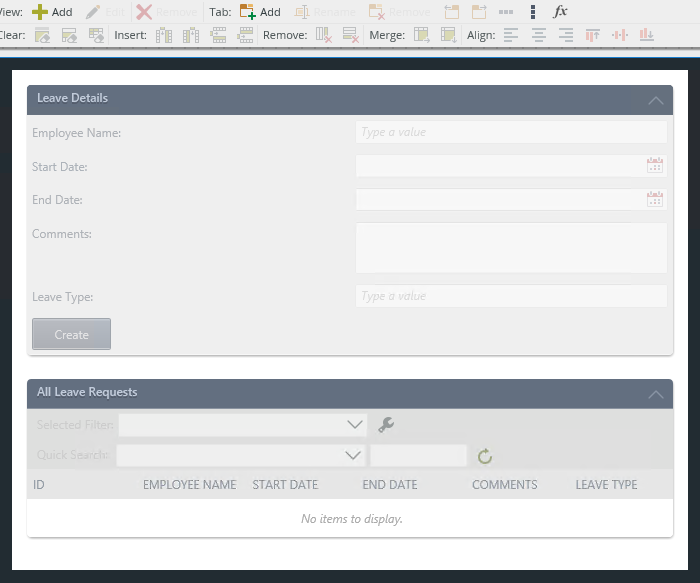Collapse the Leave Details view

655,100
